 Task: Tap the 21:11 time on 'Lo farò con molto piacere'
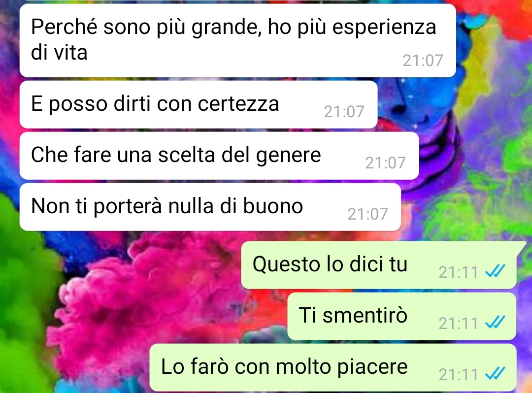459,375
